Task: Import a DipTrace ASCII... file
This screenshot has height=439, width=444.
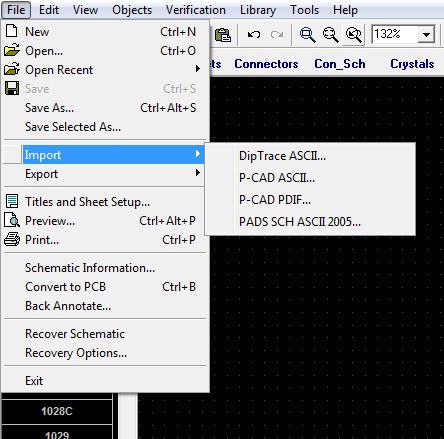Action: click(x=310, y=156)
